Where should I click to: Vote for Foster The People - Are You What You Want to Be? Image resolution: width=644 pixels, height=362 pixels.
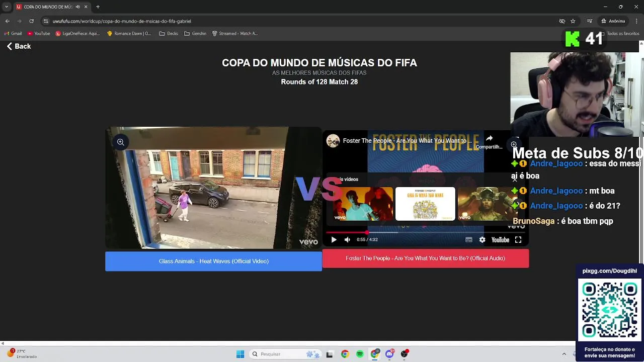coord(425,258)
